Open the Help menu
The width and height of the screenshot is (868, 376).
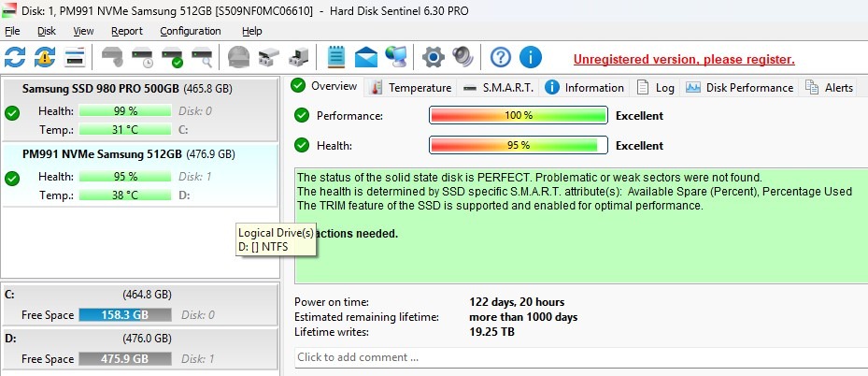coord(252,31)
